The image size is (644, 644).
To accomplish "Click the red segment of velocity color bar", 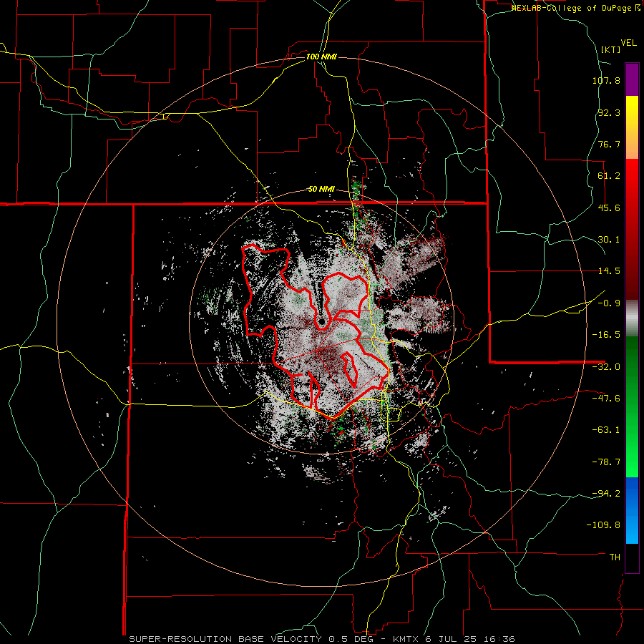I will pos(632,229).
